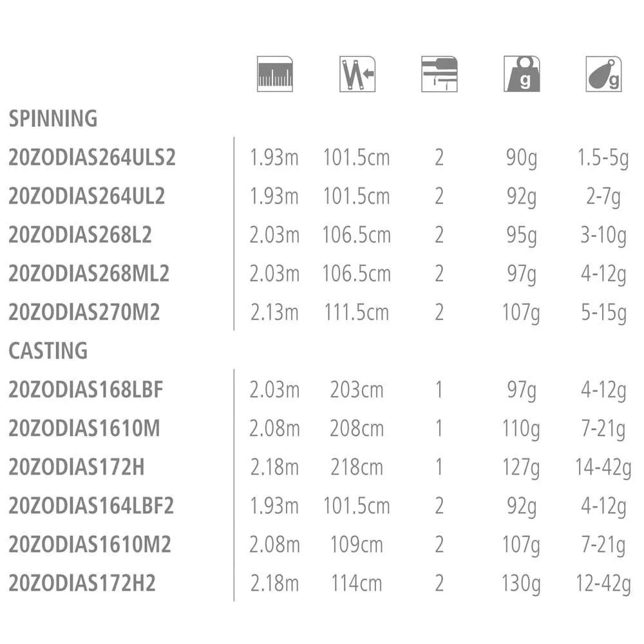Pick the 20ZODIAS268ML2 model name
Screen dimensions: 644x644
pyautogui.click(x=89, y=274)
